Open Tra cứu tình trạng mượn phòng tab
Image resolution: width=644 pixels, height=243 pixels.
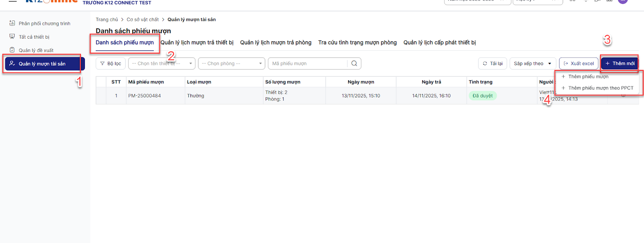point(357,43)
